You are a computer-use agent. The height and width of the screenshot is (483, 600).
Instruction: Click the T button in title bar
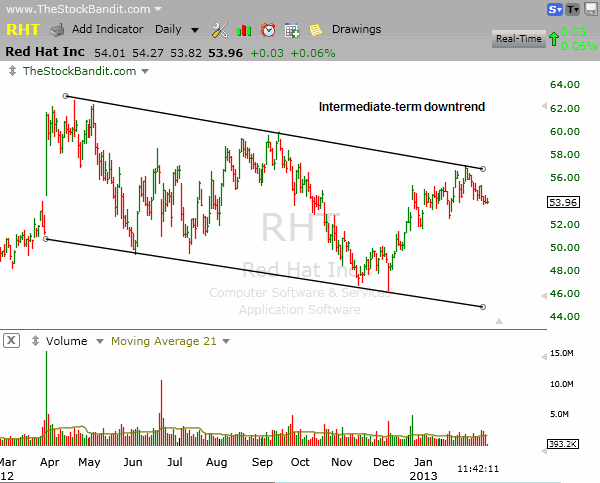tap(573, 9)
